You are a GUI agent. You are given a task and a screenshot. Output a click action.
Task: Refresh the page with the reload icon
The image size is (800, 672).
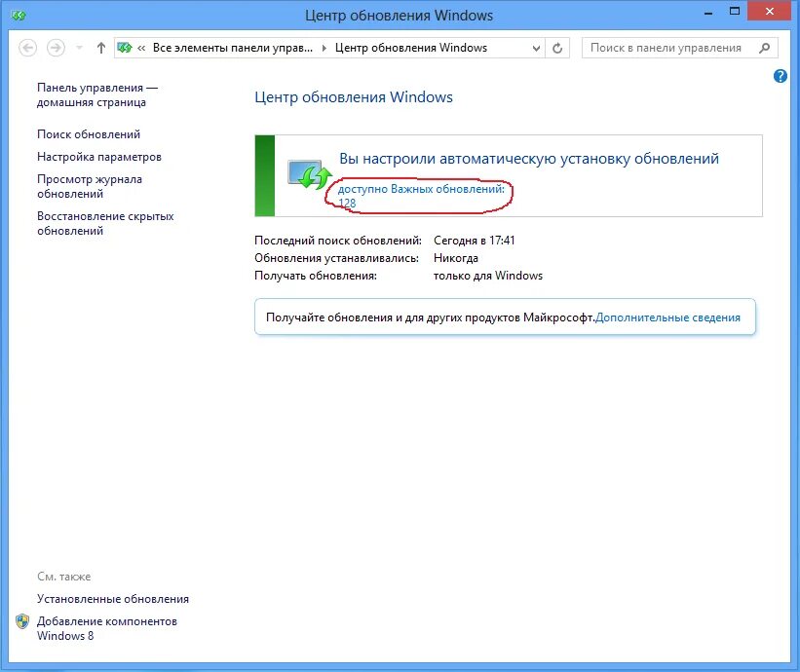coord(557,49)
